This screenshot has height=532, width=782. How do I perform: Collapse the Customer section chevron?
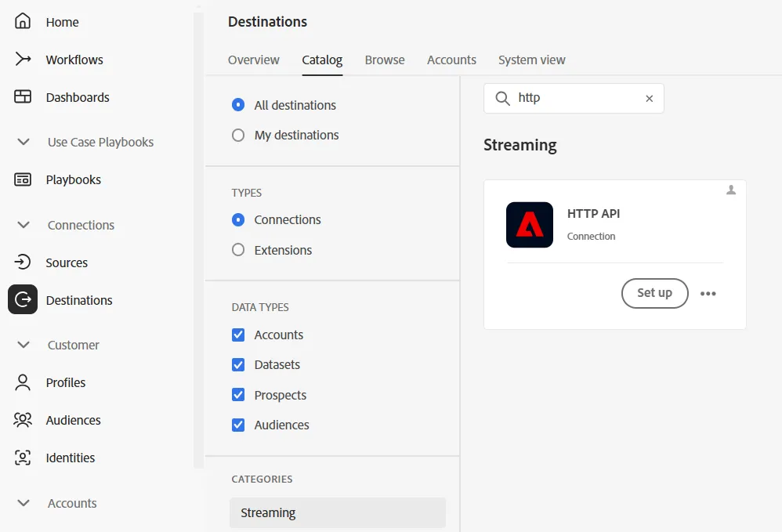(23, 345)
